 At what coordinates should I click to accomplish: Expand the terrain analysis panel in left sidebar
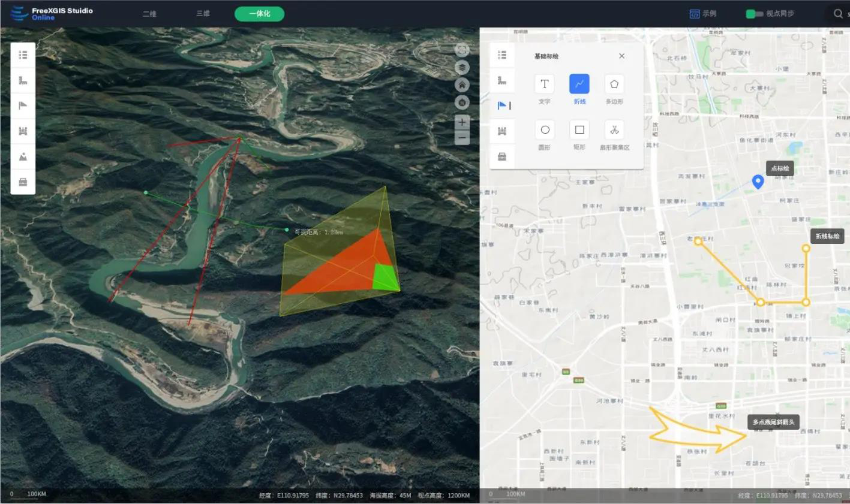coord(23,156)
